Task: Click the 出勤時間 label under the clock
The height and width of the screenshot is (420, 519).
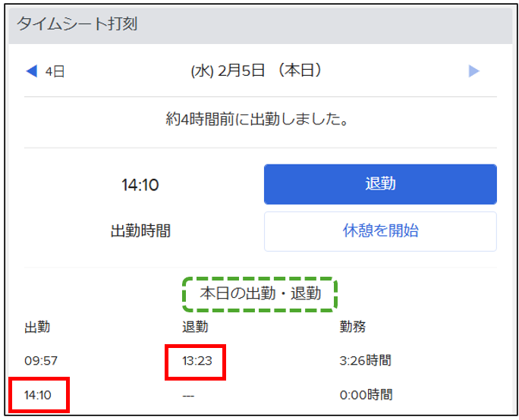Action: pos(140,231)
